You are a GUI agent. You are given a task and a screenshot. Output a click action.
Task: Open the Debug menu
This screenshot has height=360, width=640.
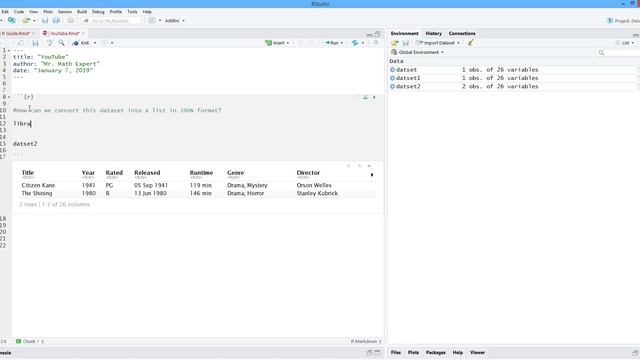point(98,12)
